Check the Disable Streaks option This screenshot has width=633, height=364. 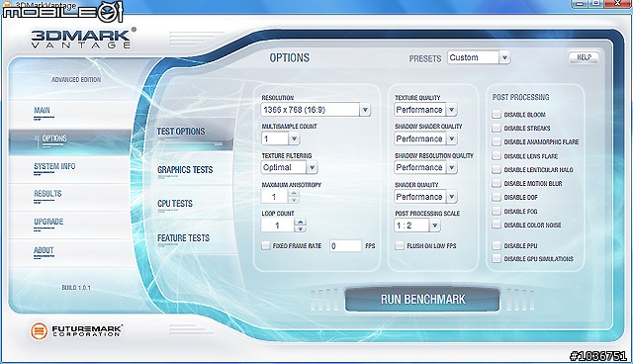click(x=497, y=128)
